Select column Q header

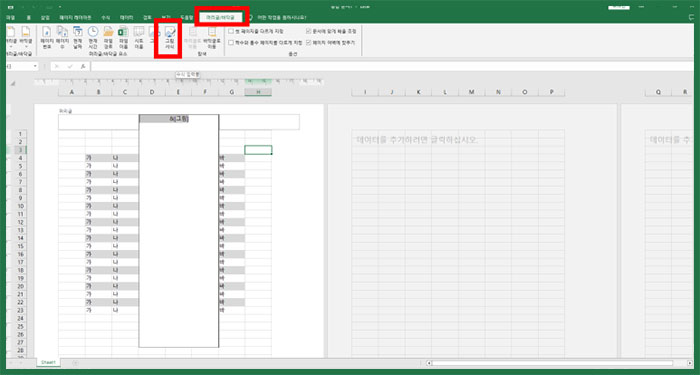658,92
